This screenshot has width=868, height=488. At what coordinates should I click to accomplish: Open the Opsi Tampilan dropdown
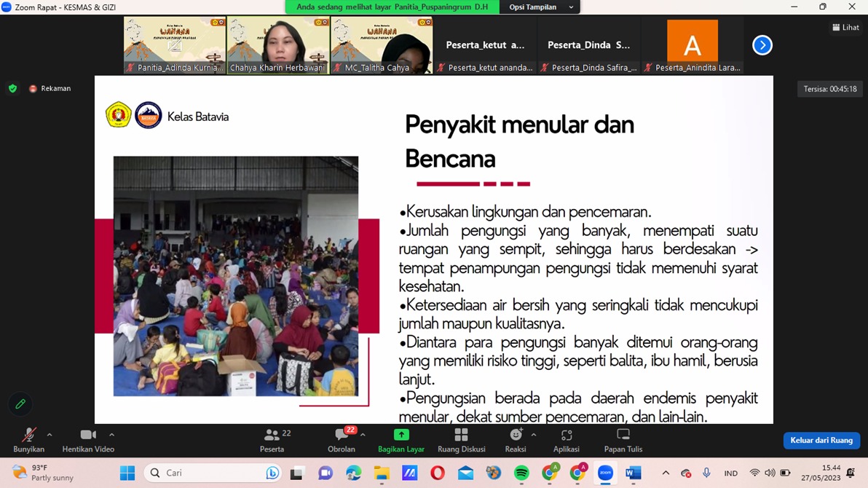[541, 7]
